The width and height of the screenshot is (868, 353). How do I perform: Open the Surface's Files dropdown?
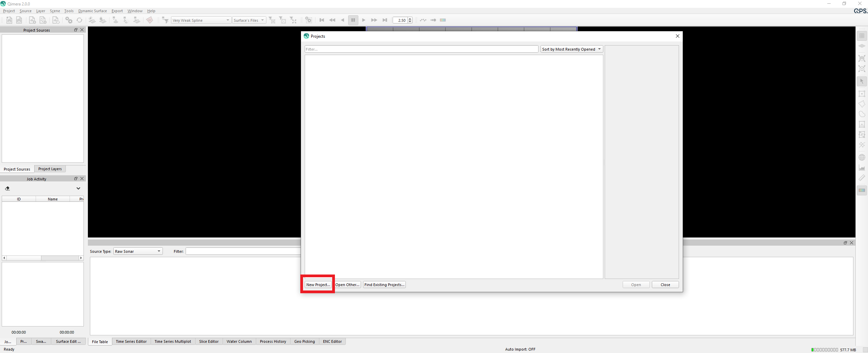pos(249,20)
